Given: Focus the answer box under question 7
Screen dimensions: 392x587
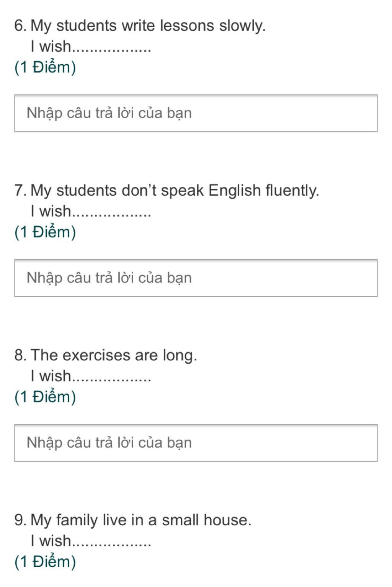Looking at the screenshot, I should click(196, 278).
